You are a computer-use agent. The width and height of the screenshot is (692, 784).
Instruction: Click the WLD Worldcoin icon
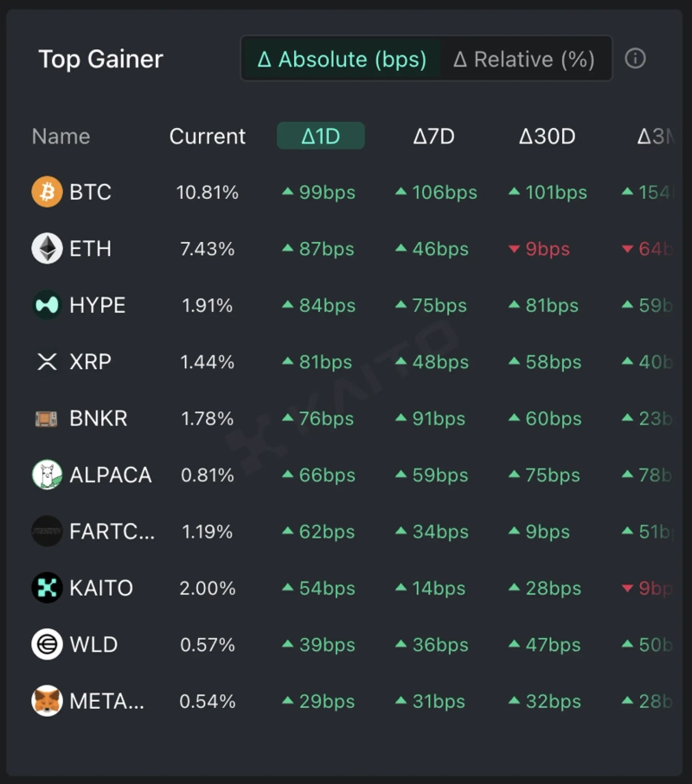tap(48, 645)
